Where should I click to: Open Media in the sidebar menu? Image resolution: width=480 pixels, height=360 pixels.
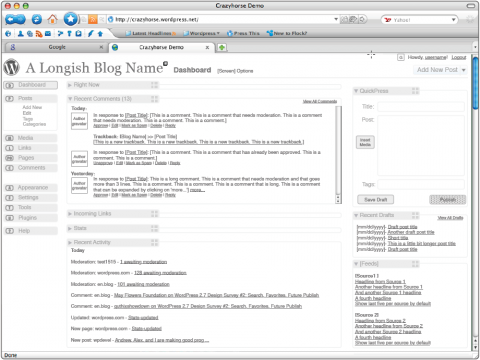pyautogui.click(x=31, y=138)
